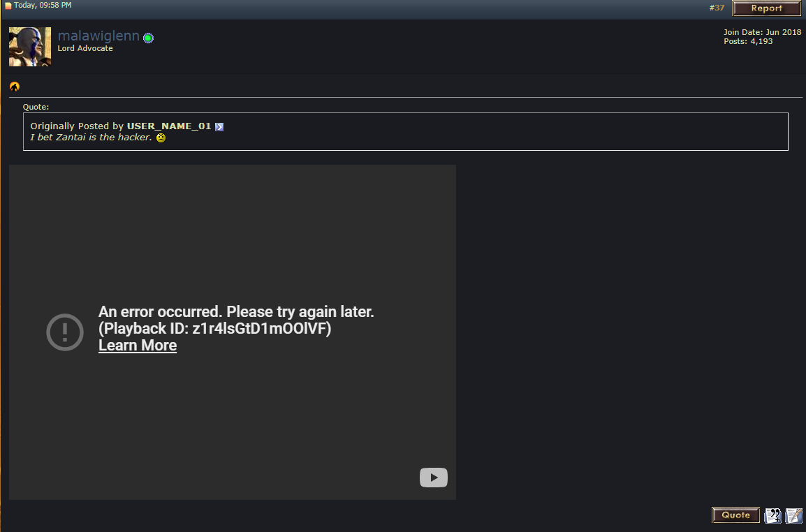Click malawiglenn's avatar image
806x532 pixels.
coord(30,47)
